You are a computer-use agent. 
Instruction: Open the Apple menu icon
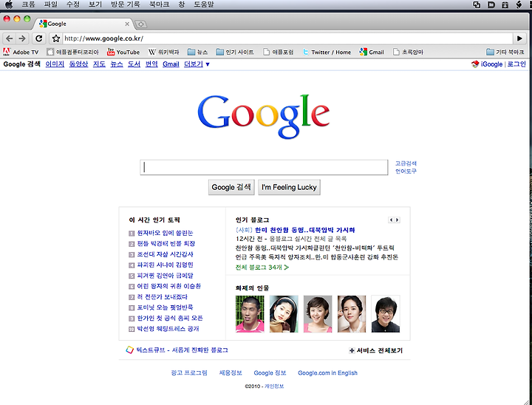click(8, 4)
